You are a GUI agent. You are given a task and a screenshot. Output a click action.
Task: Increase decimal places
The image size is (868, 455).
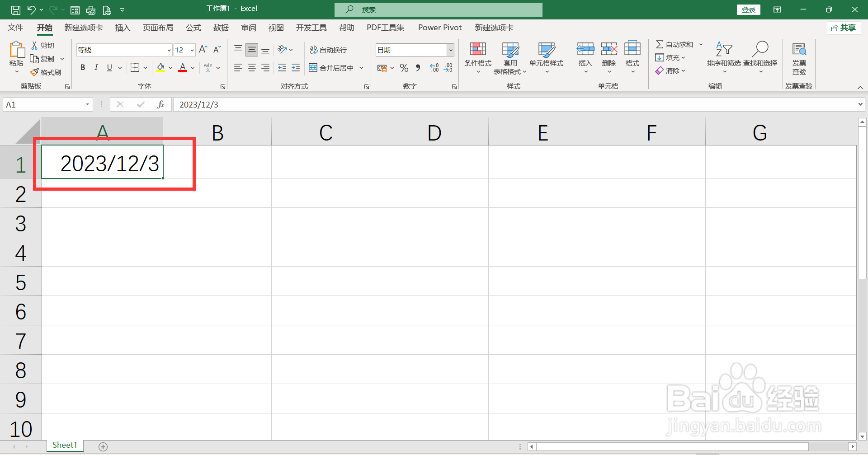tap(434, 68)
